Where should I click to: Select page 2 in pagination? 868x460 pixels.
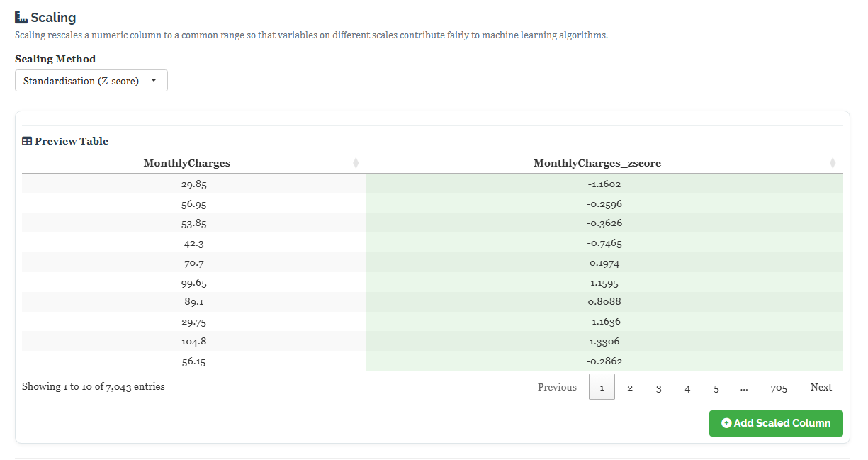click(630, 387)
